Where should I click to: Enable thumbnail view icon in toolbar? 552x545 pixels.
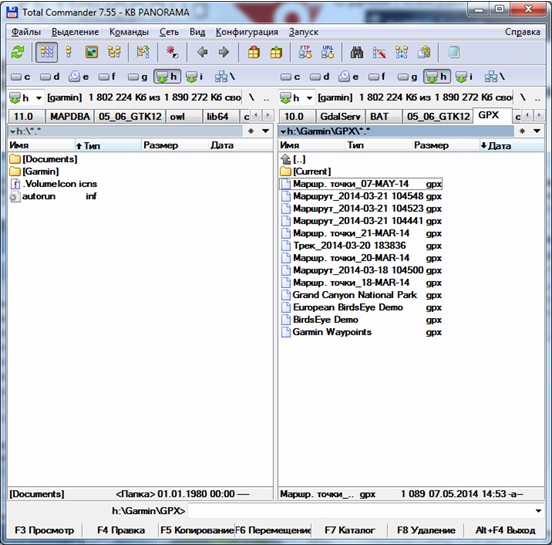(x=92, y=52)
